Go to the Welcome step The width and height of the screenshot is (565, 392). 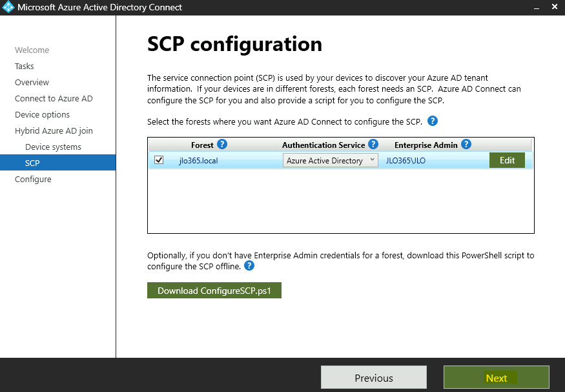tap(32, 50)
